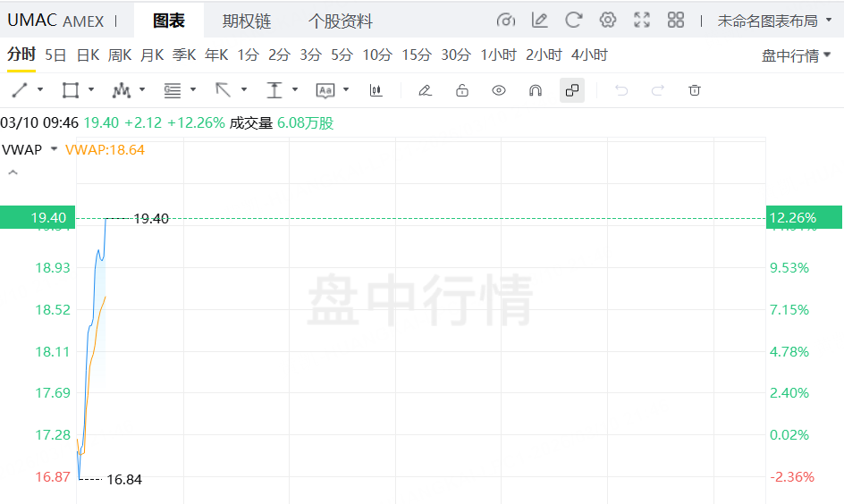
Task: Open the 个股资料 tab
Action: (340, 21)
